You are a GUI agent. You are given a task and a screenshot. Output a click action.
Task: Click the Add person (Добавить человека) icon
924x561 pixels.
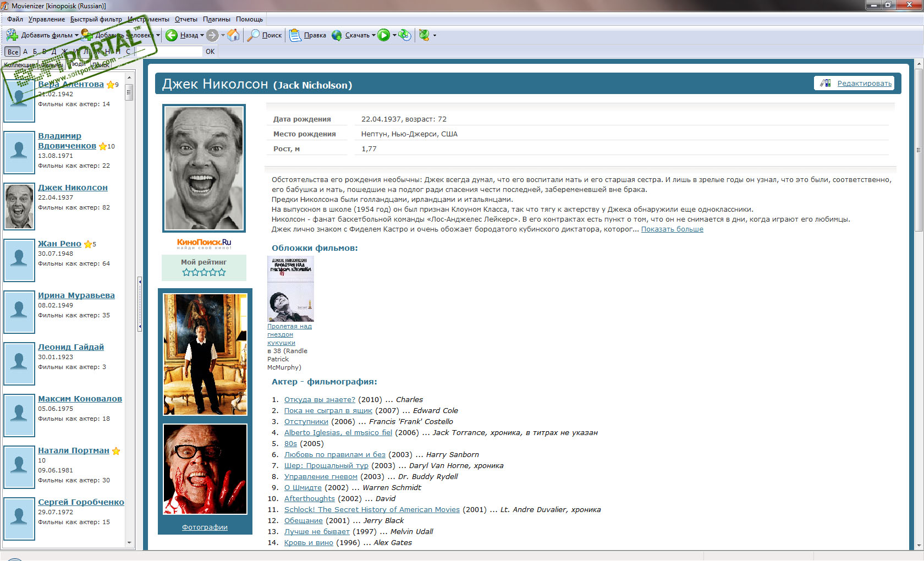coord(87,35)
